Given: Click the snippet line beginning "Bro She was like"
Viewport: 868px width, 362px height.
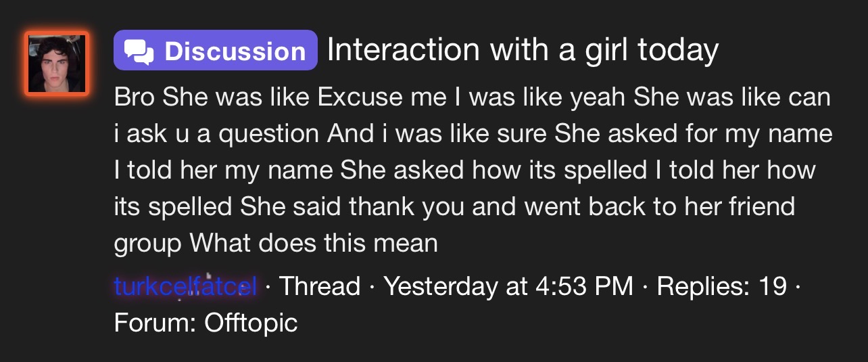Looking at the screenshot, I should coord(472,97).
